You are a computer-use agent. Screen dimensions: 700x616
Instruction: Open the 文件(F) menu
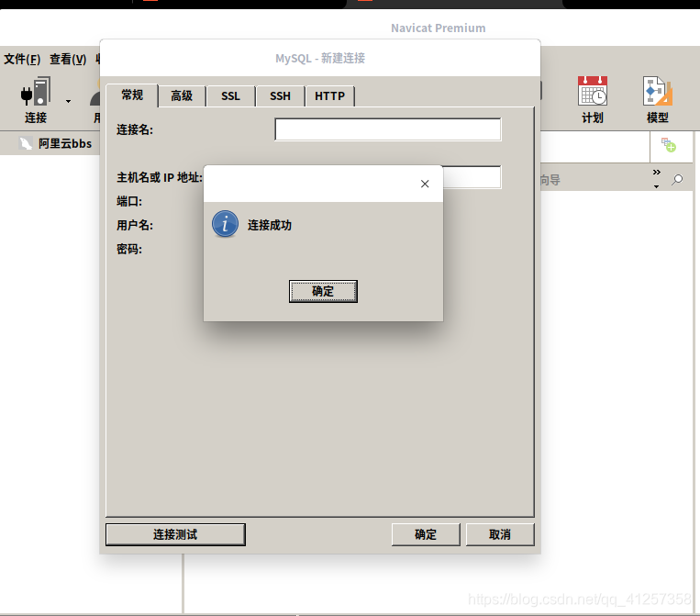point(22,59)
